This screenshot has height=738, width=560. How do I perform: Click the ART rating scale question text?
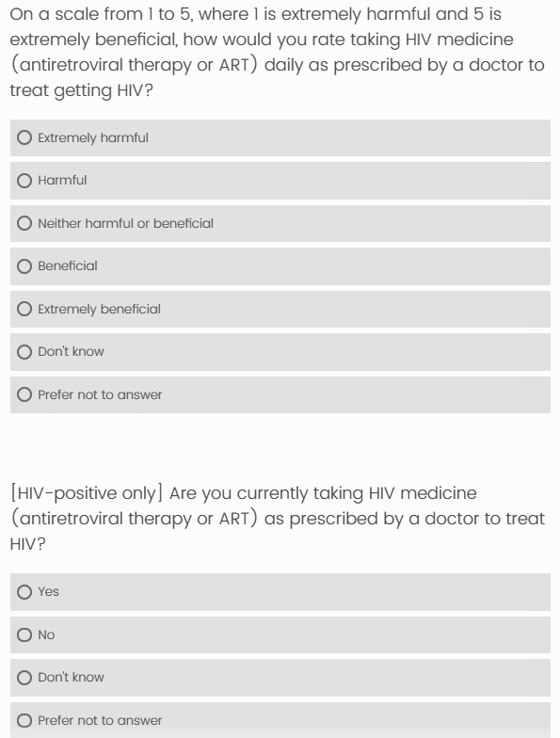tap(277, 53)
